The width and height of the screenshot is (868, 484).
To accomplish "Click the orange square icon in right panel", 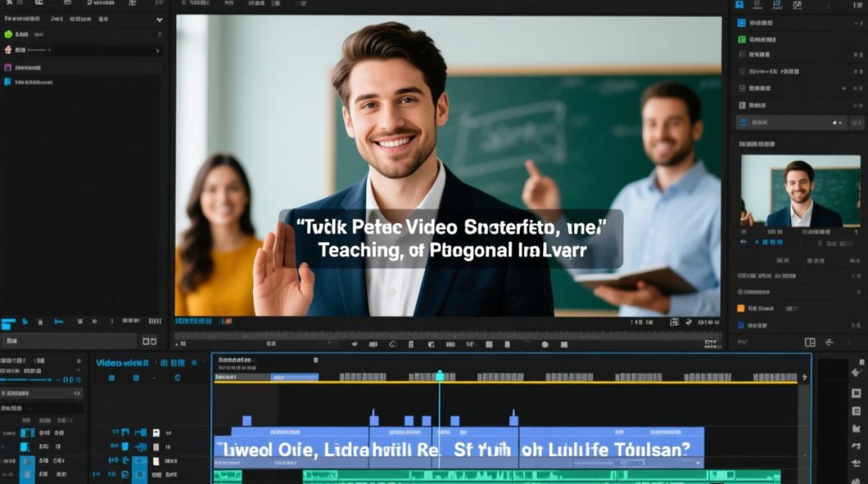I will tap(741, 308).
